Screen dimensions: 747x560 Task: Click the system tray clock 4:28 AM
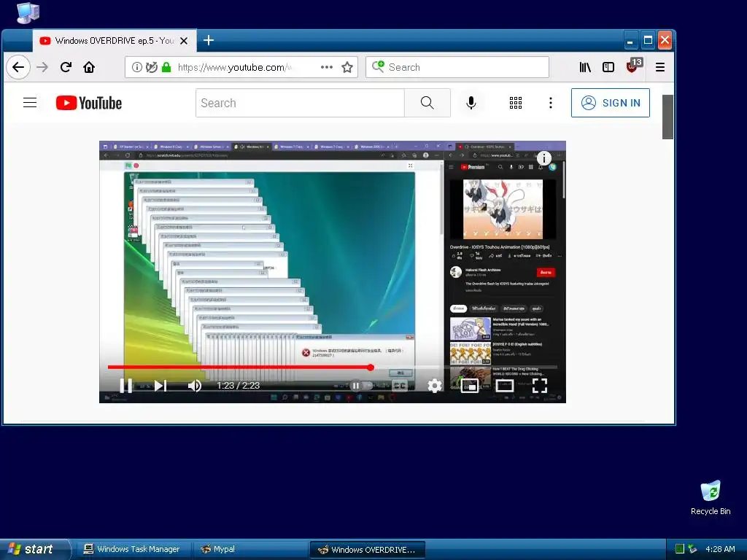pos(720,549)
